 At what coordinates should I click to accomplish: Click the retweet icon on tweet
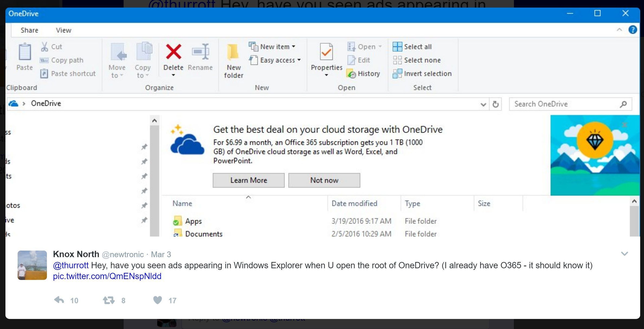point(109,300)
